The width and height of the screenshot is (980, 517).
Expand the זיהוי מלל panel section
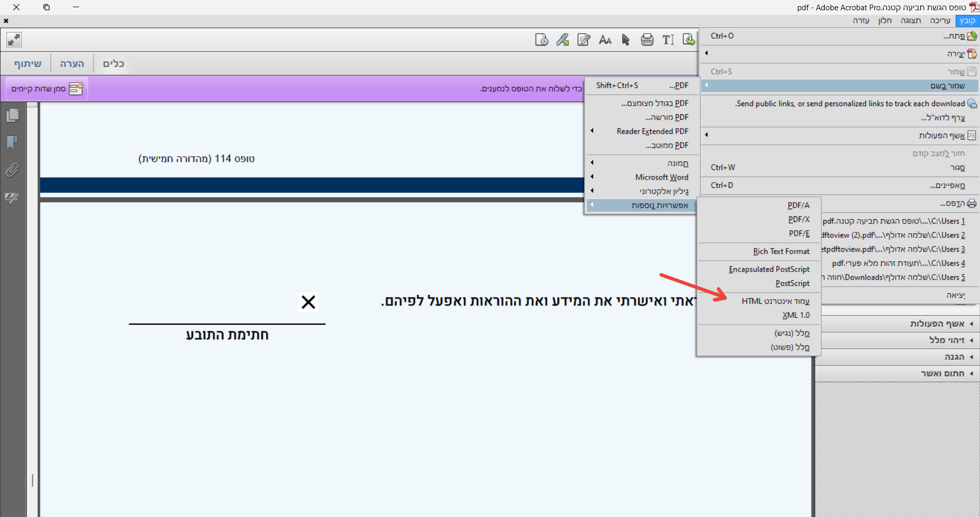[897, 340]
